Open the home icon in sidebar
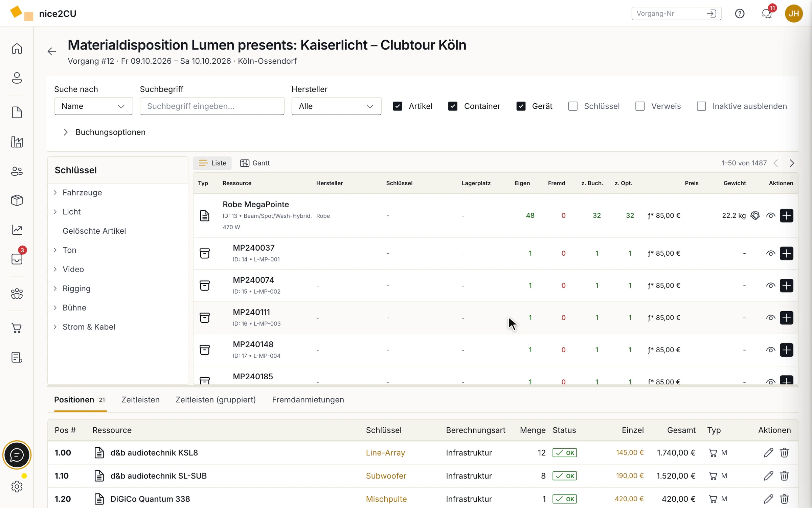This screenshot has height=508, width=812. [17, 49]
